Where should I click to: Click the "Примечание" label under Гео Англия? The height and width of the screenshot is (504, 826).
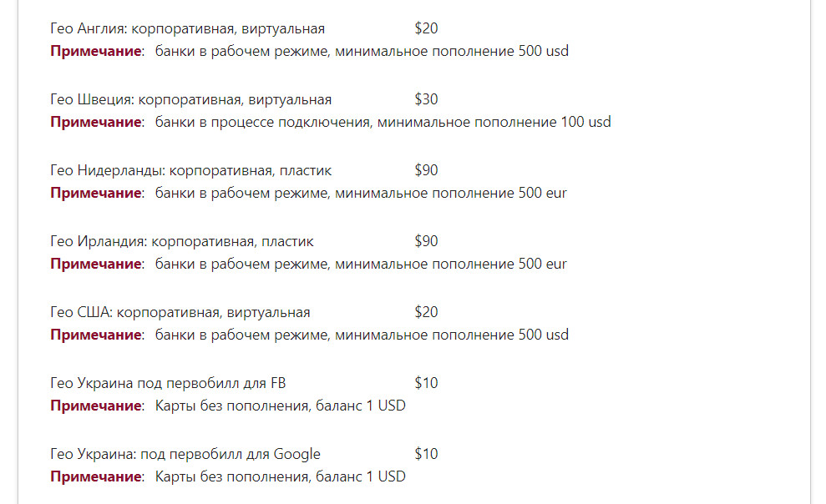(x=97, y=52)
